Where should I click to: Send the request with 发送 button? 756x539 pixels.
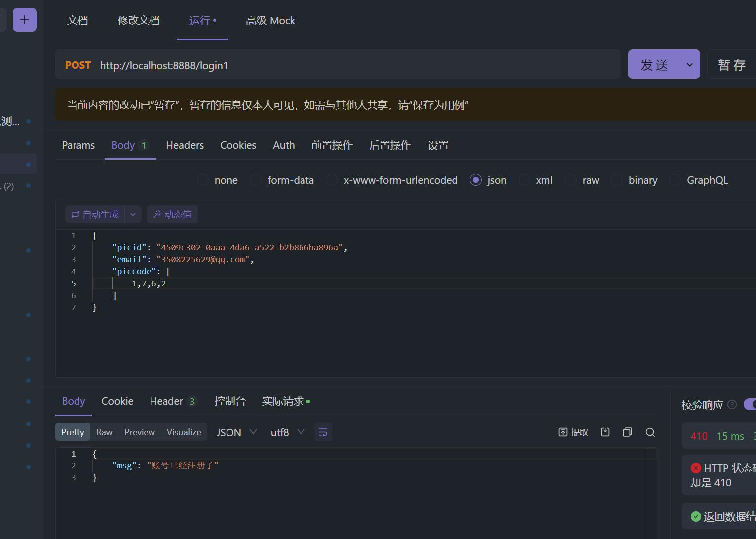(x=654, y=64)
